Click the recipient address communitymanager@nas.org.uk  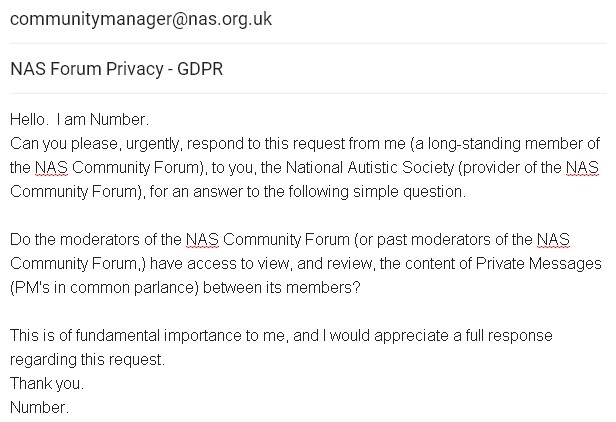point(141,19)
